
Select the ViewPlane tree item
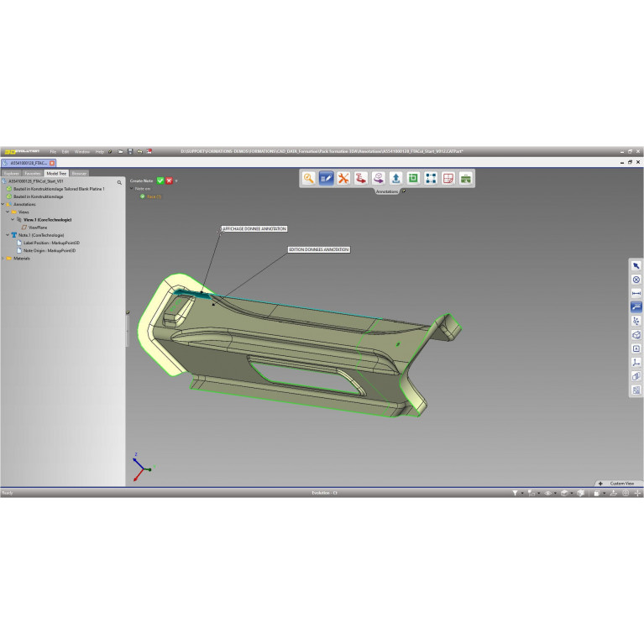38,228
